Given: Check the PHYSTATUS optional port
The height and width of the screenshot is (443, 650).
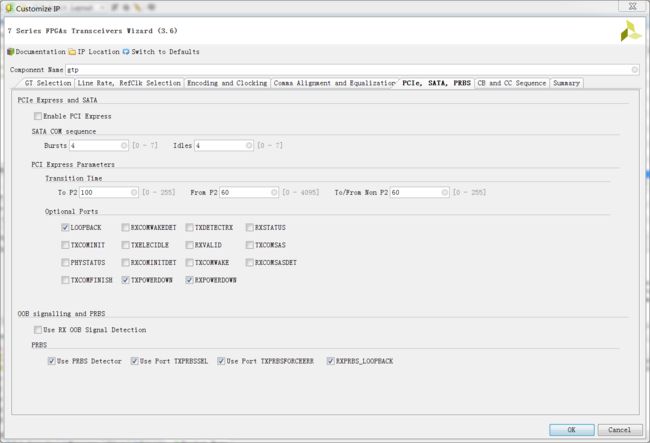Looking at the screenshot, I should coord(65,262).
